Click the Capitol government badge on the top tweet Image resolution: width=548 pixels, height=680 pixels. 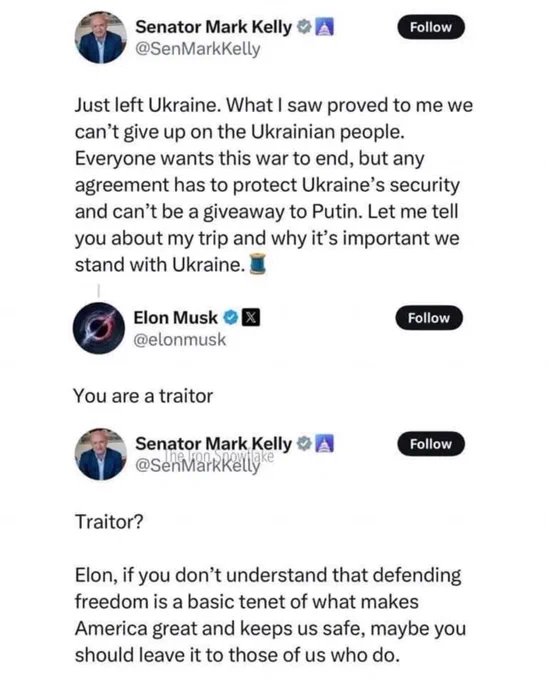pyautogui.click(x=324, y=27)
